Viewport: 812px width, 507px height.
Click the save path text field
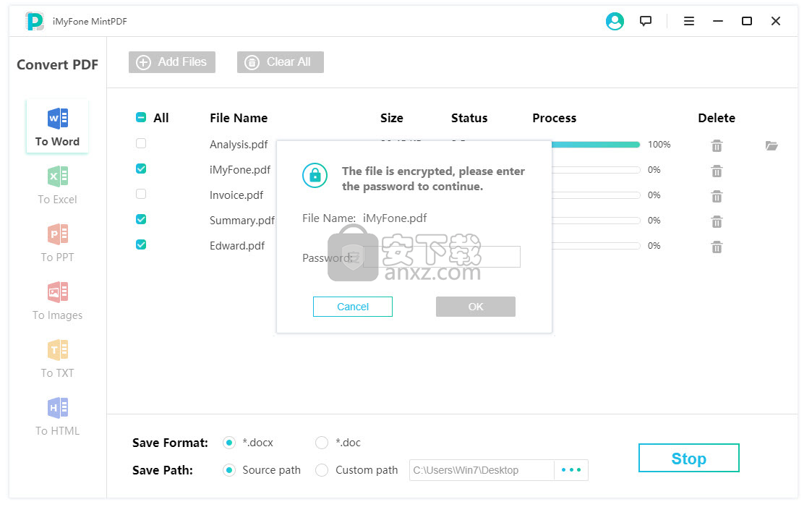click(x=482, y=470)
